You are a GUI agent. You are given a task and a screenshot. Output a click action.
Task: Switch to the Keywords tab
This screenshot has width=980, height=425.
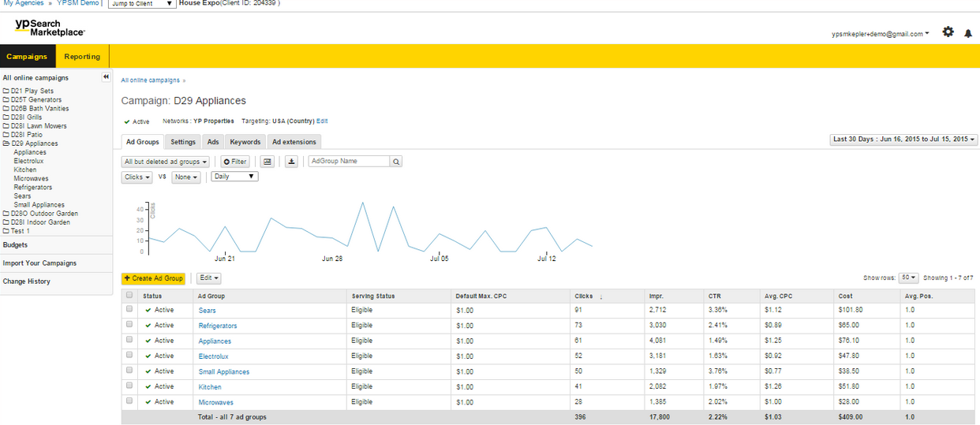coord(245,142)
